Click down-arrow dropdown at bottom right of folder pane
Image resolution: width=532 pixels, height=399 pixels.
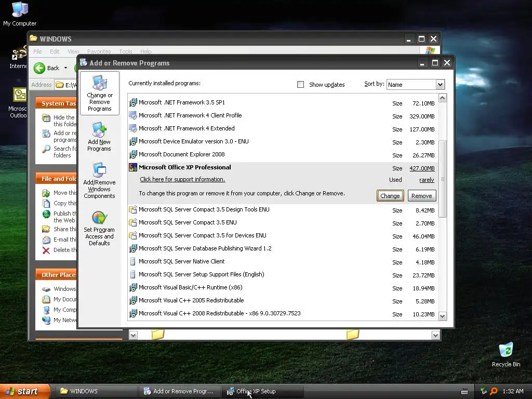[x=436, y=336]
